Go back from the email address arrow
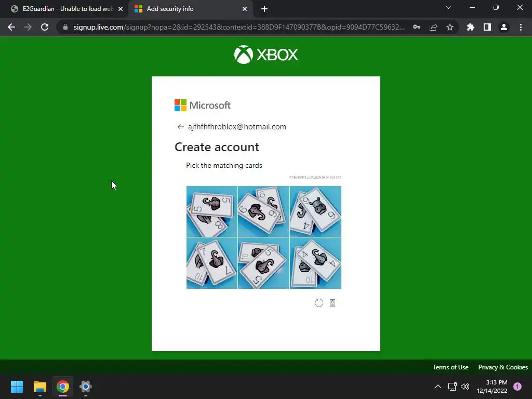Screen dimensions: 532x399 pyautogui.click(x=180, y=127)
